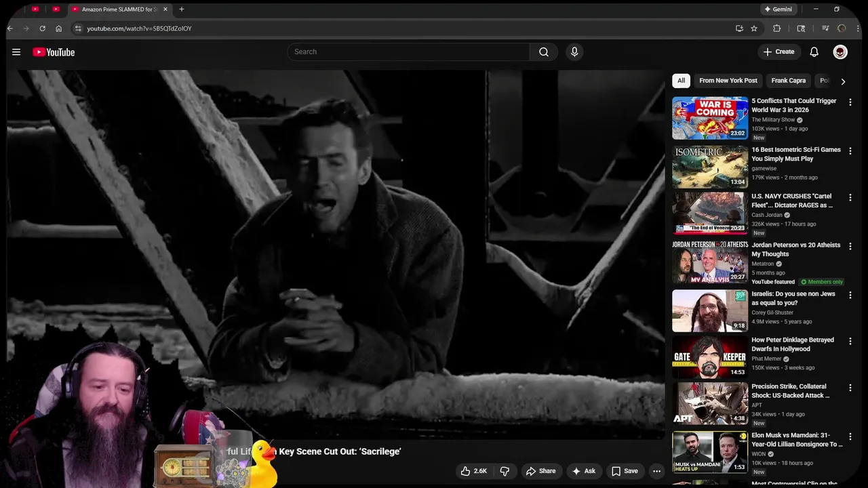Close the Amazon Prime SLAMMED tab
868x488 pixels.
(x=165, y=9)
